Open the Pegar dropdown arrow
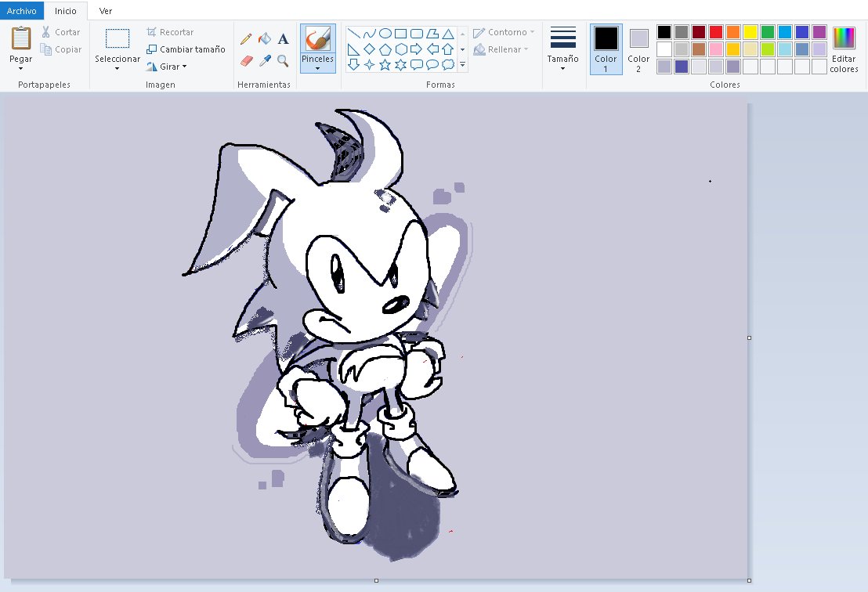 coord(21,69)
